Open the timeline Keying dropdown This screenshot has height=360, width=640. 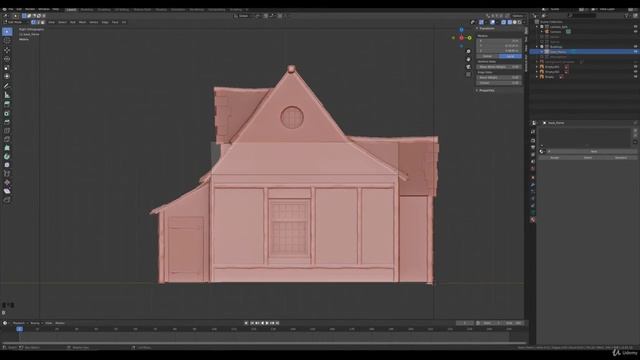pyautogui.click(x=35, y=323)
